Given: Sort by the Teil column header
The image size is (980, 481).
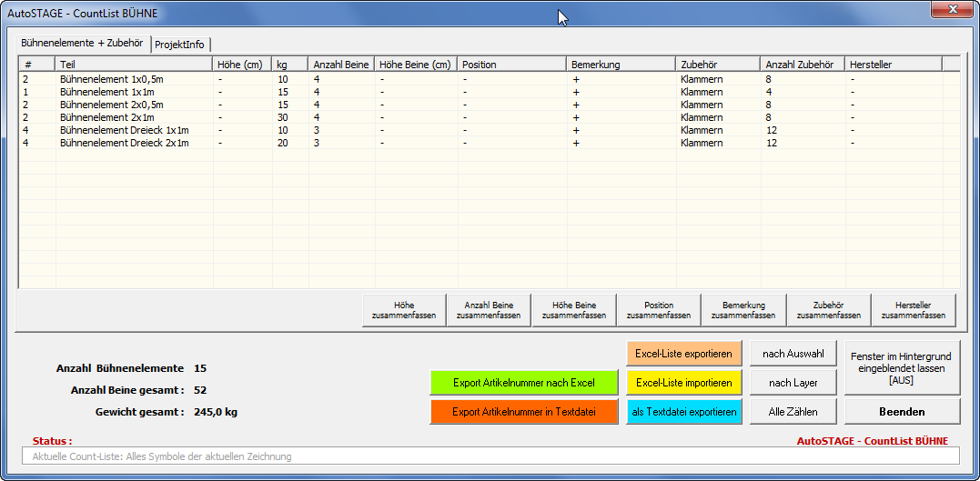Looking at the screenshot, I should [134, 65].
